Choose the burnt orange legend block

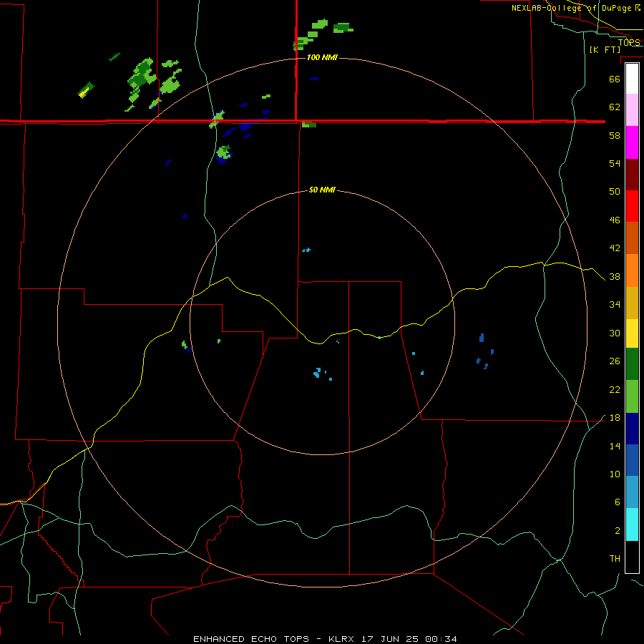[632, 238]
